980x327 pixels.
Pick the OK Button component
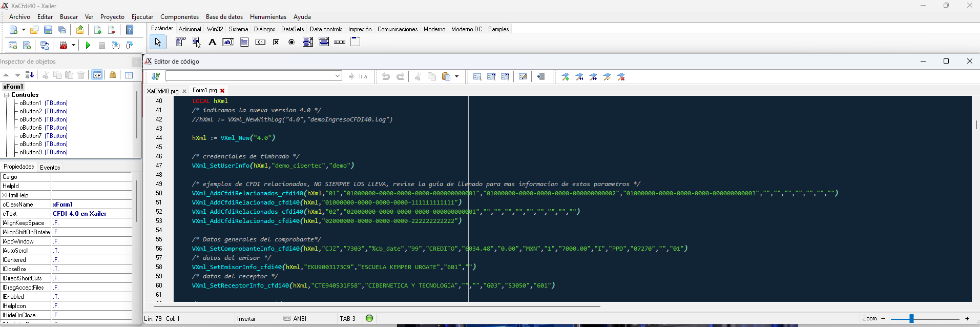[x=260, y=42]
